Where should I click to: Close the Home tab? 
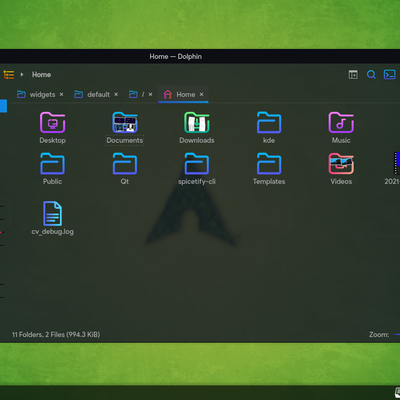[201, 94]
